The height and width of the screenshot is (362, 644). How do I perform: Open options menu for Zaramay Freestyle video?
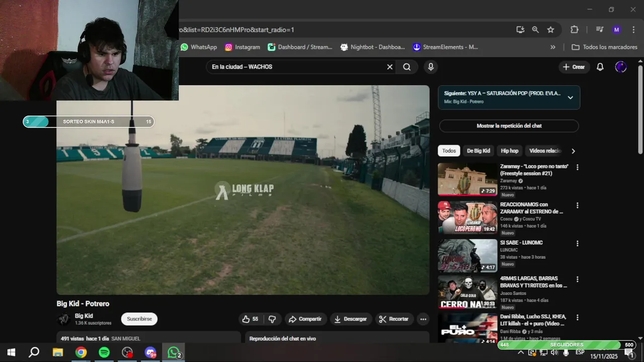tap(577, 167)
